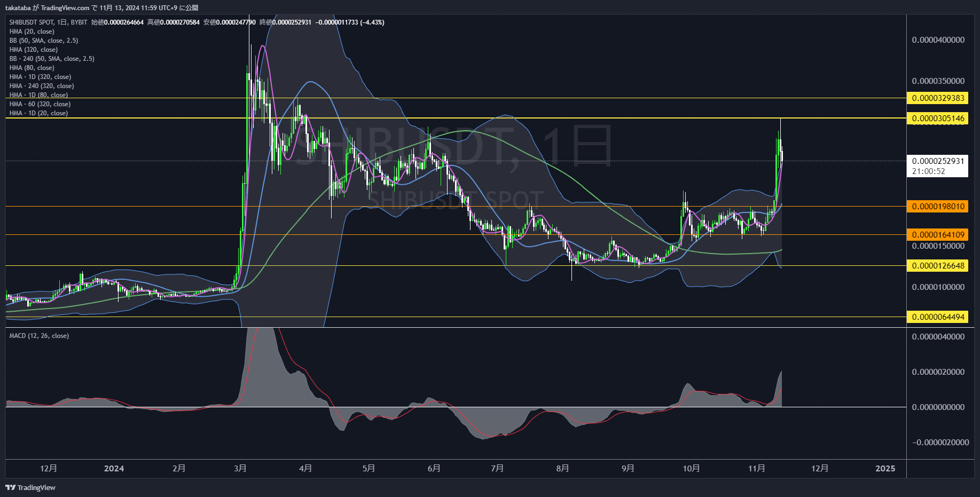The height and width of the screenshot is (497, 980).
Task: Click the MACD axis 0.0000000000 label
Action: point(938,407)
